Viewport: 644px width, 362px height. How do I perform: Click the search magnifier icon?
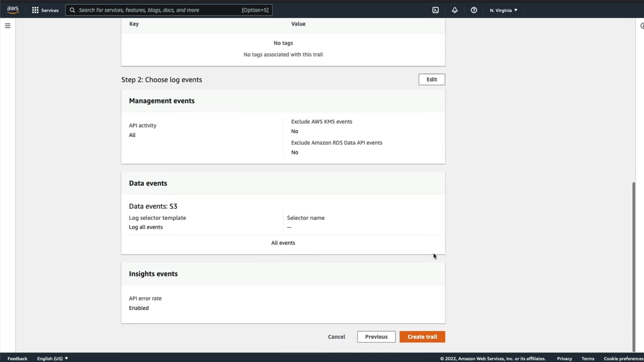[72, 10]
